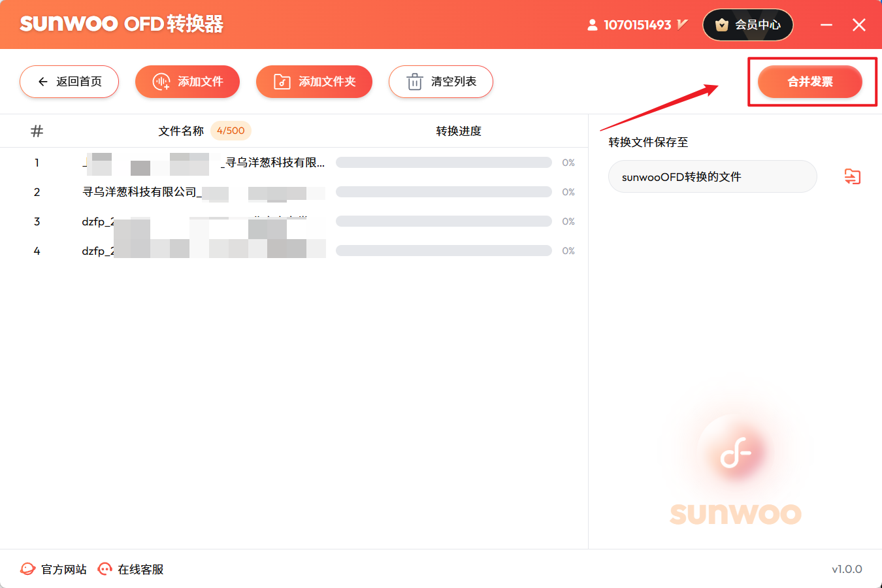Click the 4/500 file count badge
Image resolution: width=882 pixels, height=588 pixels.
click(x=231, y=131)
